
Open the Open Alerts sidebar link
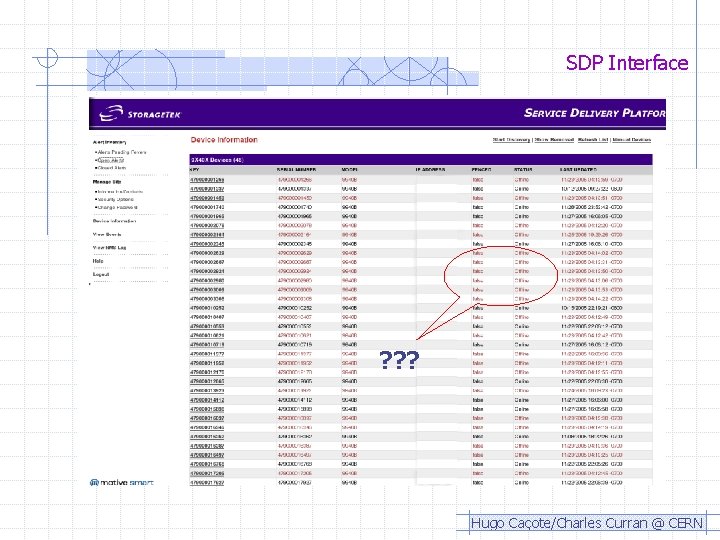[110, 160]
